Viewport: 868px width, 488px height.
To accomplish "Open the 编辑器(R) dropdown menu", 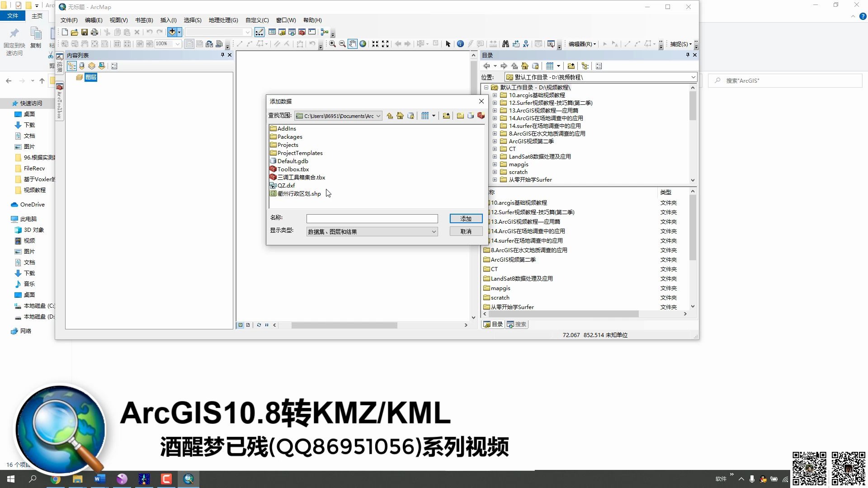I will 582,44.
